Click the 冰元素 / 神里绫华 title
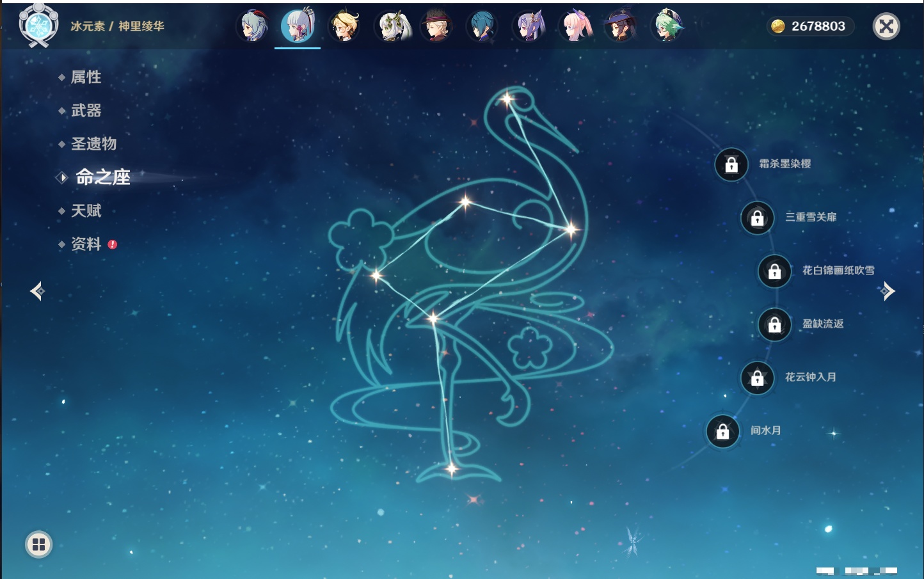This screenshot has width=924, height=579. click(x=118, y=26)
